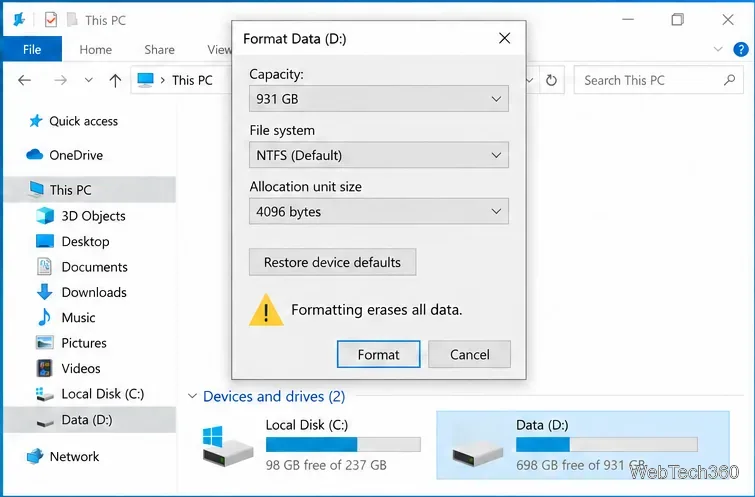Click the Properties quick access toolbar icon
The image size is (755, 497).
tap(51, 20)
